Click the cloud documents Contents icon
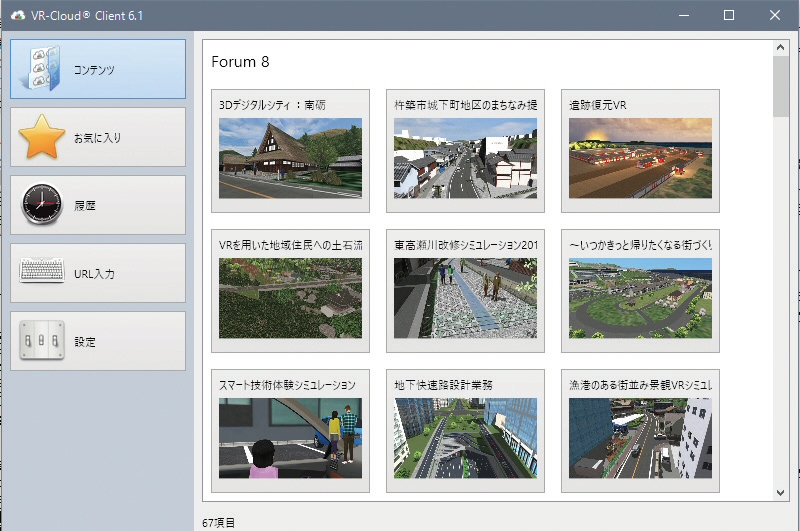The width and height of the screenshot is (800, 531). pyautogui.click(x=40, y=69)
